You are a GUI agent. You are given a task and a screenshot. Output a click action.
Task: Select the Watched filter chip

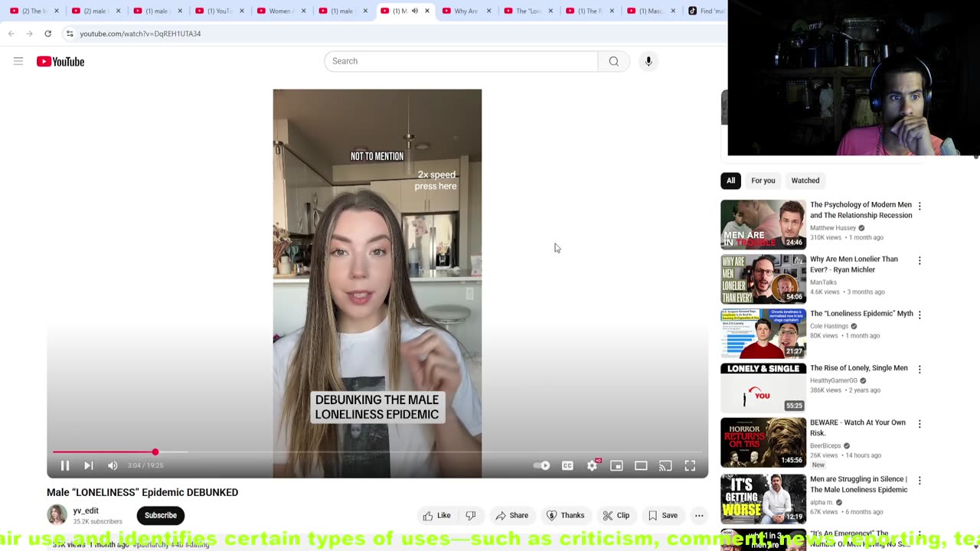(x=805, y=181)
